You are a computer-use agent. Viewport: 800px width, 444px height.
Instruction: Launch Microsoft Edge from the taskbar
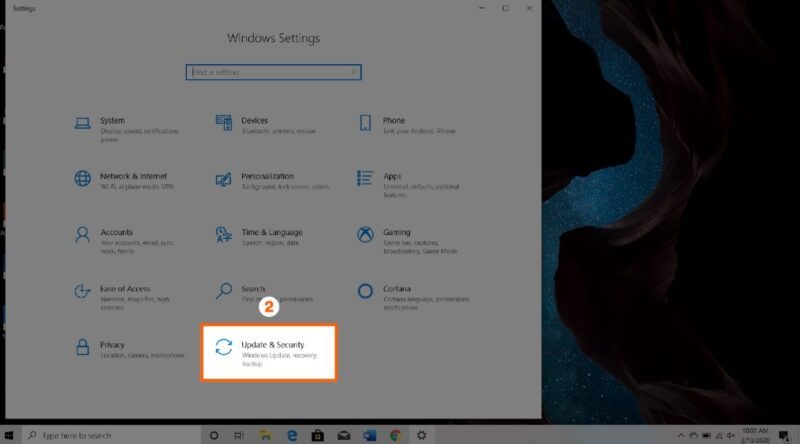[x=292, y=435]
